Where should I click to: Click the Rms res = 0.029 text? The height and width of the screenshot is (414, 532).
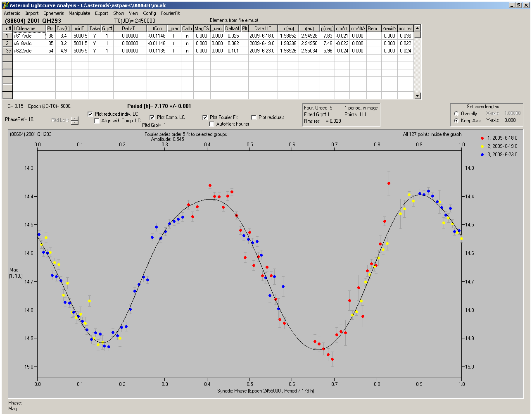point(323,121)
